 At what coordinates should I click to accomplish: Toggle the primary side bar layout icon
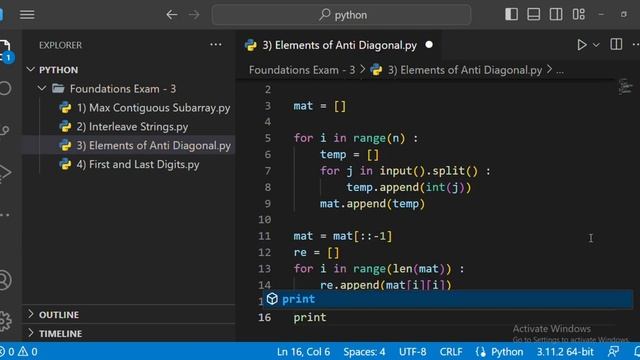pos(511,15)
